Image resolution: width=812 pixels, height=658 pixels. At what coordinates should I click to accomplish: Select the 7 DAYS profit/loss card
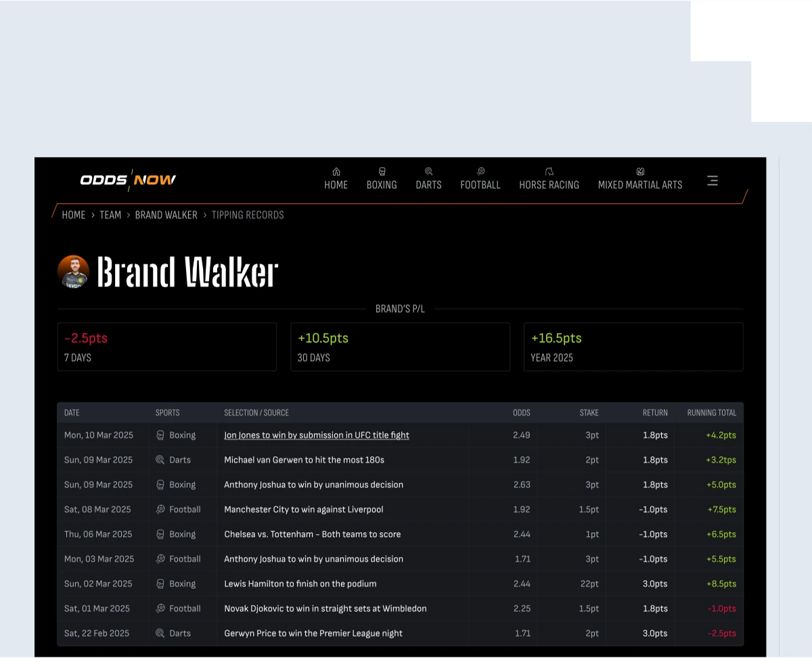[167, 347]
